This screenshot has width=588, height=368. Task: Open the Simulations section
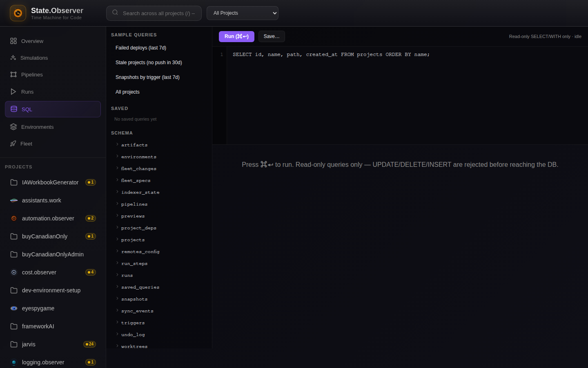point(53,58)
